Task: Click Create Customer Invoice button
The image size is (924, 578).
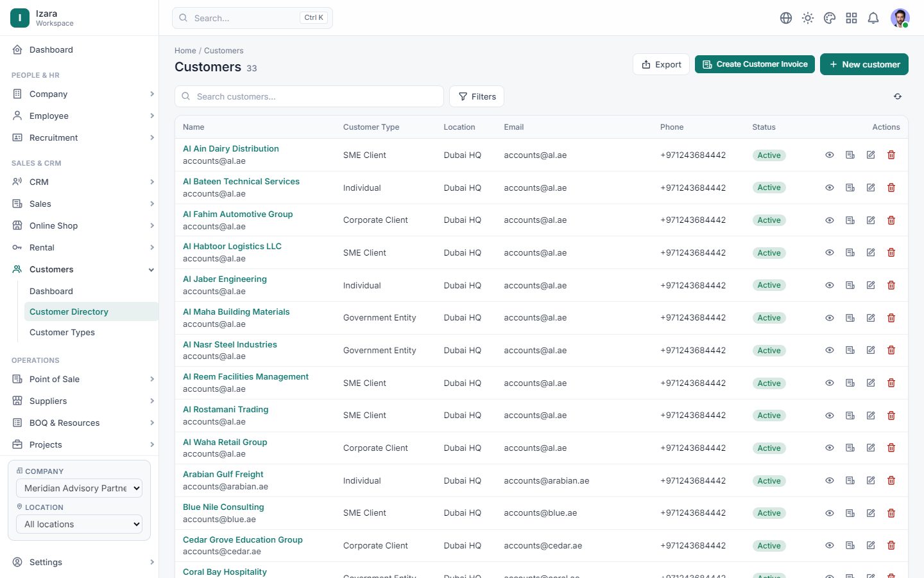Action: coord(755,64)
